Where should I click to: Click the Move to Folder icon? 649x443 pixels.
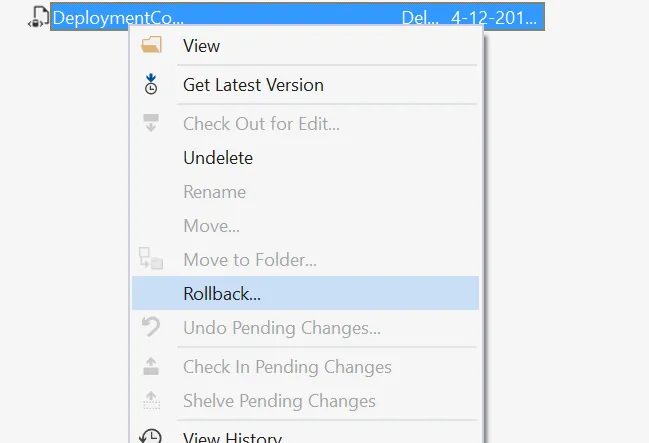151,260
